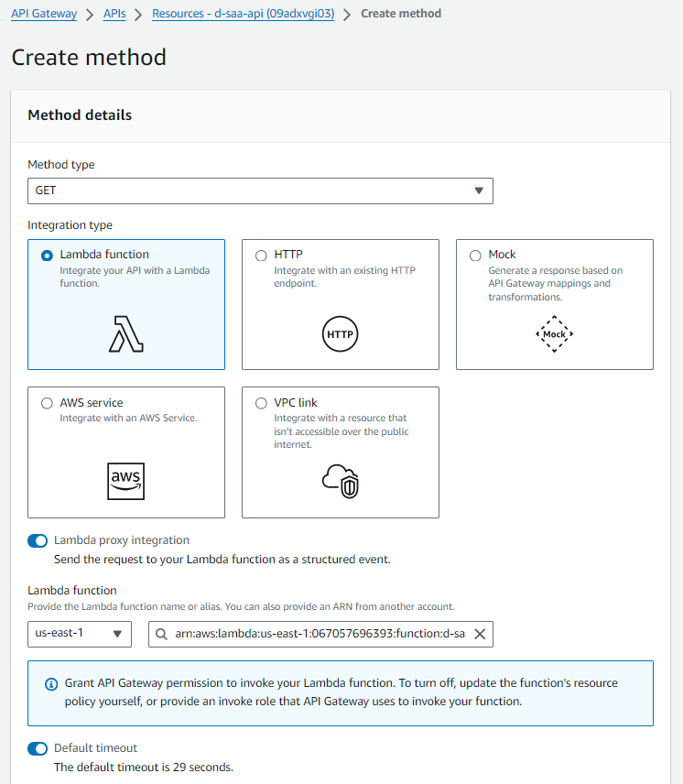The height and width of the screenshot is (784, 683).
Task: Click the Mock diamond icon
Action: point(554,334)
